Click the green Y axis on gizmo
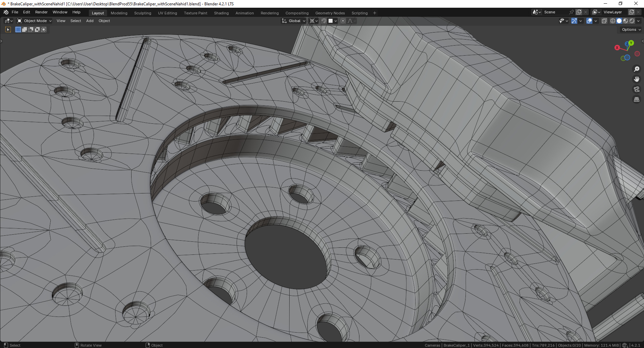644x348 pixels. pyautogui.click(x=631, y=43)
